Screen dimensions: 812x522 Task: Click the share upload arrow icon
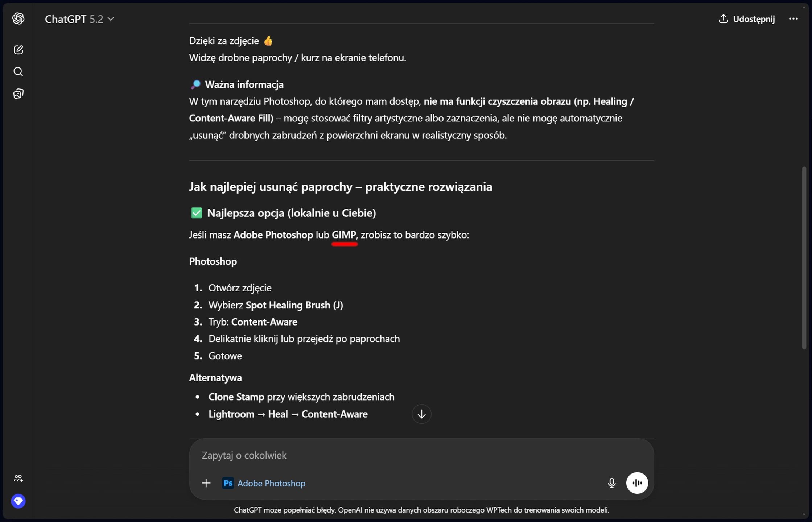(x=723, y=19)
